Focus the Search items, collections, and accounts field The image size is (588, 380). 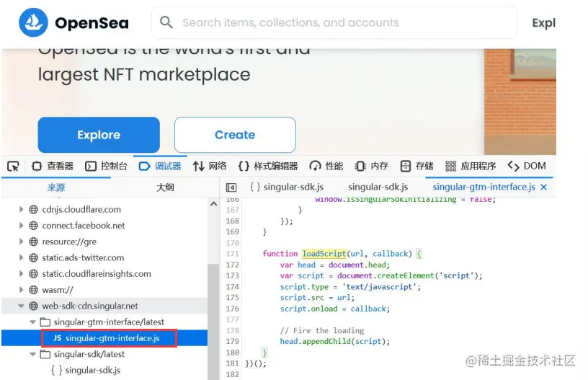pyautogui.click(x=334, y=22)
